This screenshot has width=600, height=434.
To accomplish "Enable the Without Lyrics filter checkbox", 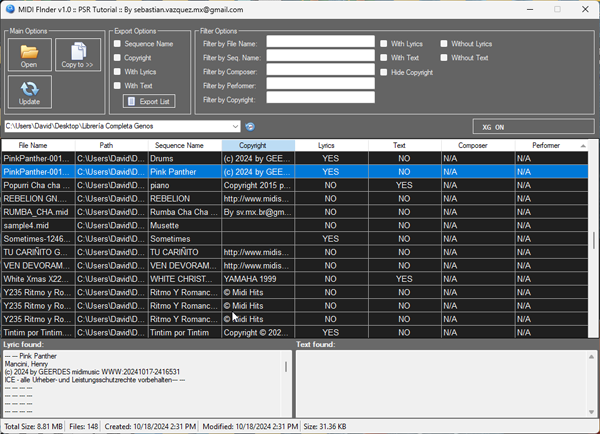I will click(x=444, y=44).
